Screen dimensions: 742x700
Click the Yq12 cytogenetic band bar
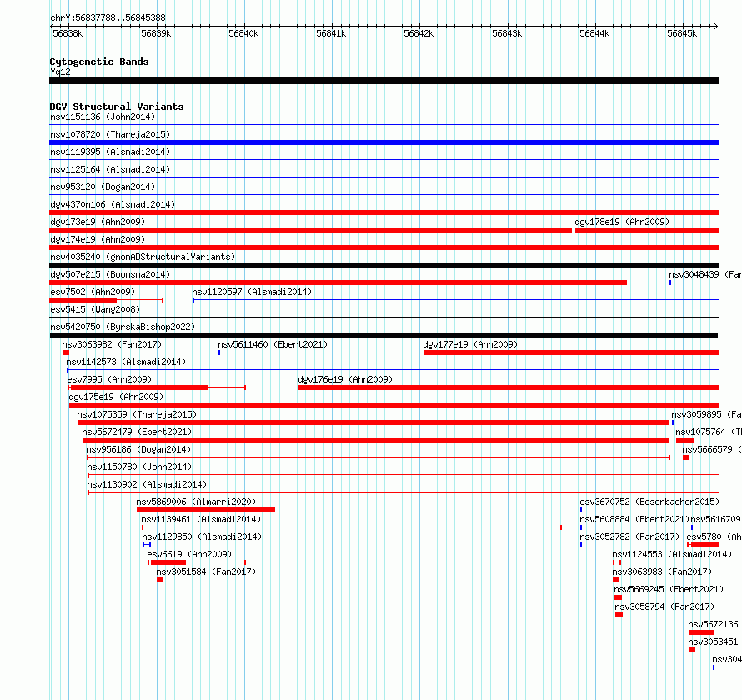pyautogui.click(x=384, y=81)
